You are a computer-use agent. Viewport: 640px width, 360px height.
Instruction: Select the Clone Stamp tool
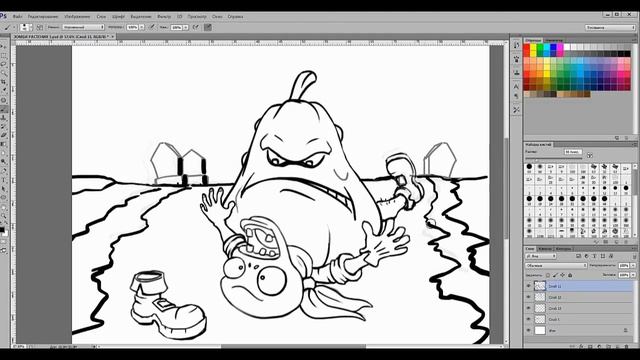coord(4,118)
